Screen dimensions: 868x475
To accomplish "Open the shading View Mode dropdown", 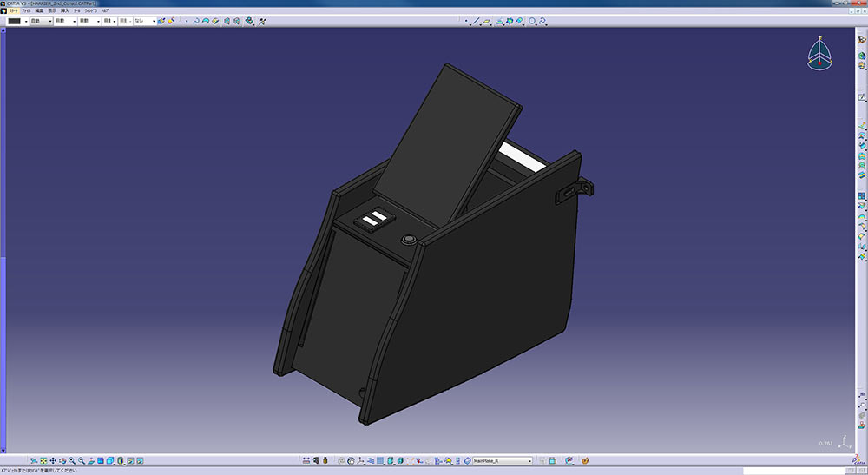I will tap(121, 460).
